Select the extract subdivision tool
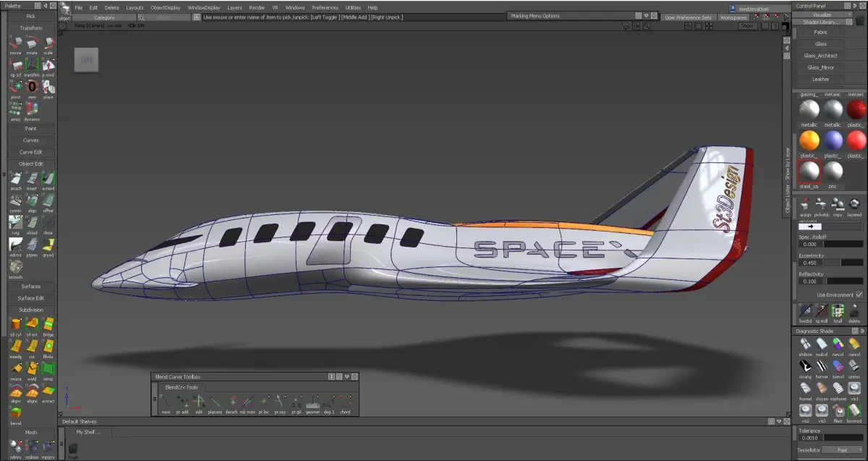868x461 pixels. (48, 392)
